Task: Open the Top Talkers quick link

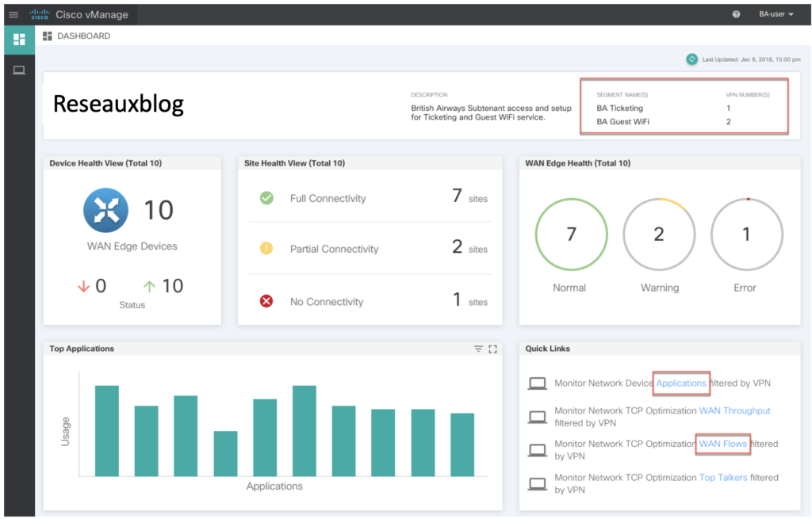Action: (x=723, y=478)
